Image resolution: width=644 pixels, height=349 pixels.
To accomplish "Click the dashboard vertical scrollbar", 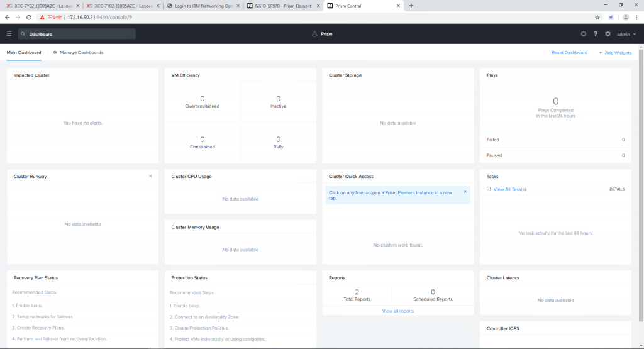I will tap(641, 185).
